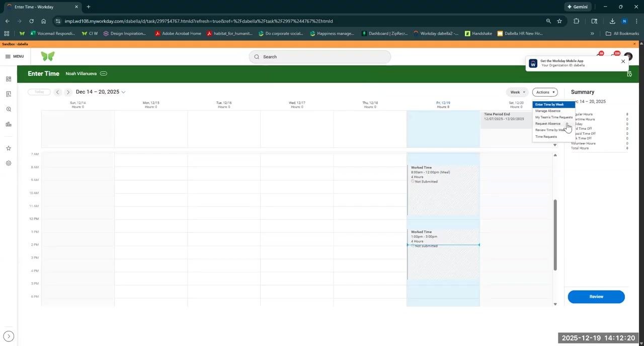644x346 pixels.
Task: Go to next week arrow
Action: (x=68, y=92)
